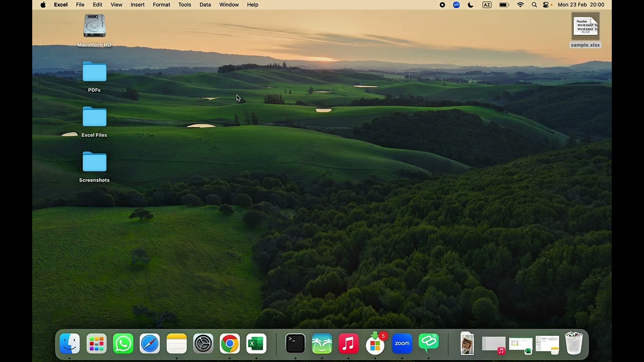The image size is (644, 362).
Task: Open the Help menu
Action: click(253, 5)
